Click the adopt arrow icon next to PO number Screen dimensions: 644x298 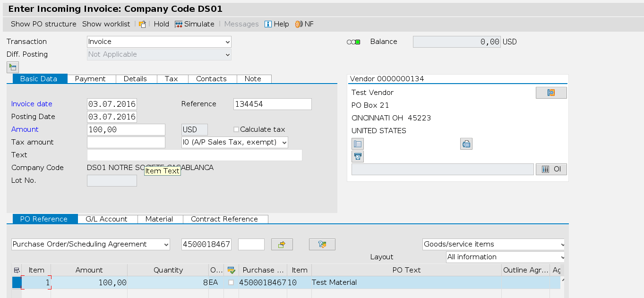(x=282, y=244)
